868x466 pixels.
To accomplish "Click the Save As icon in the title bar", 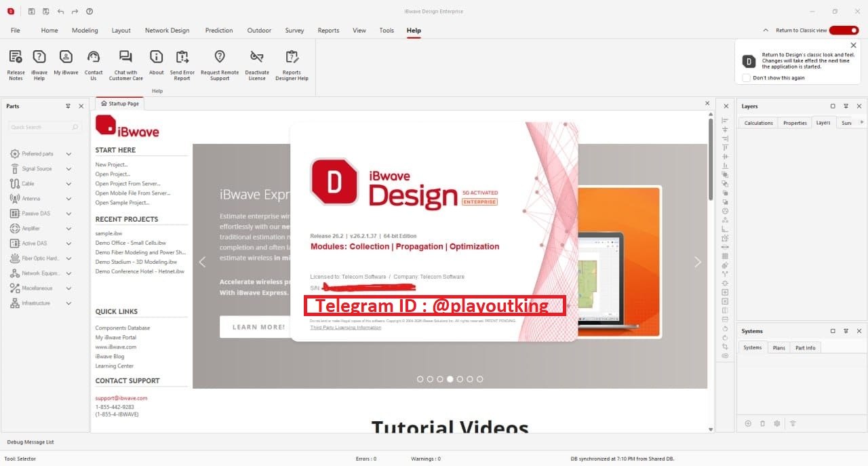I will pos(45,12).
